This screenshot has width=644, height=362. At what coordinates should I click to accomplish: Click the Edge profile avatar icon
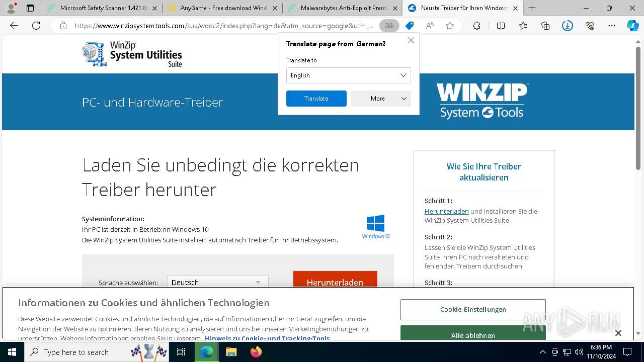click(x=11, y=8)
